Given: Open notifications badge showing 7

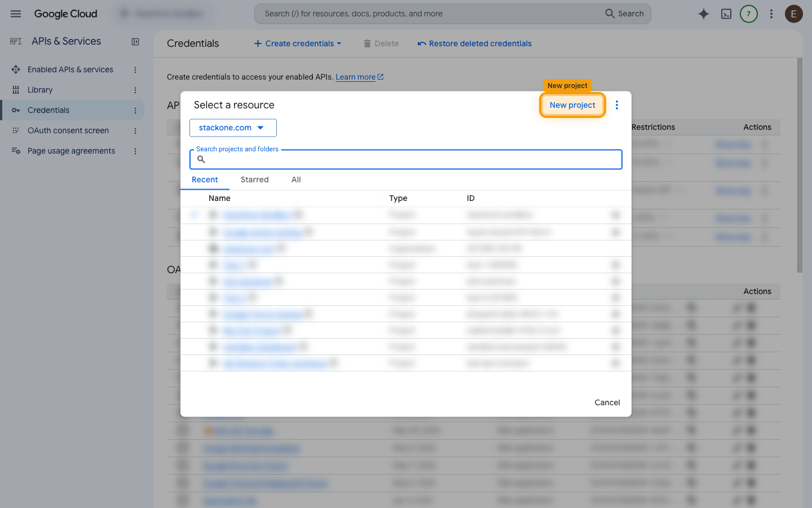Looking at the screenshot, I should tap(749, 14).
